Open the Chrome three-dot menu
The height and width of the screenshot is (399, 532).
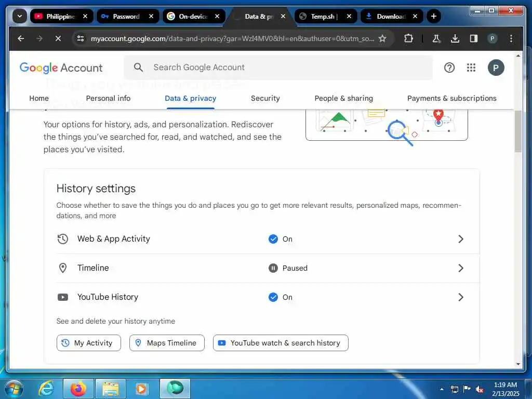(511, 38)
